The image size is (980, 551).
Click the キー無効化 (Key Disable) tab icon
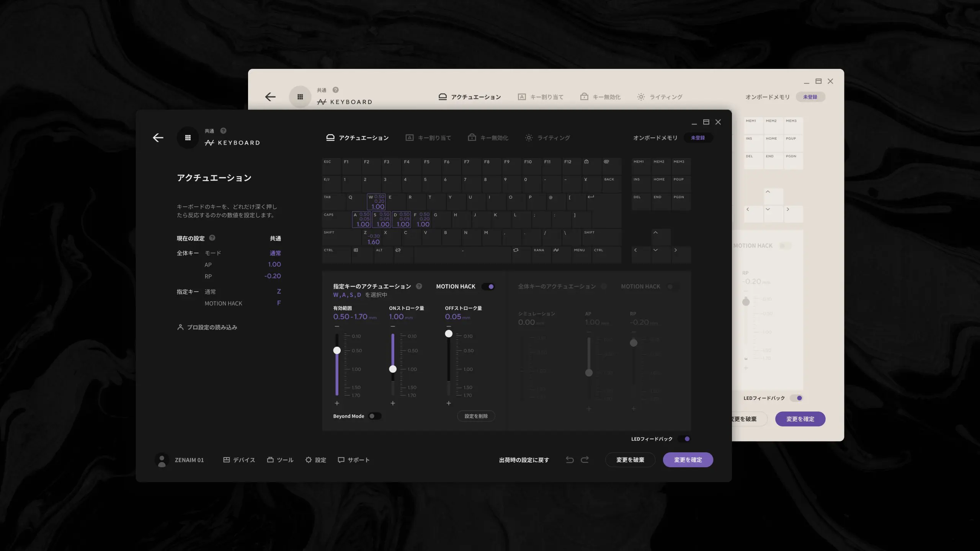coord(472,139)
